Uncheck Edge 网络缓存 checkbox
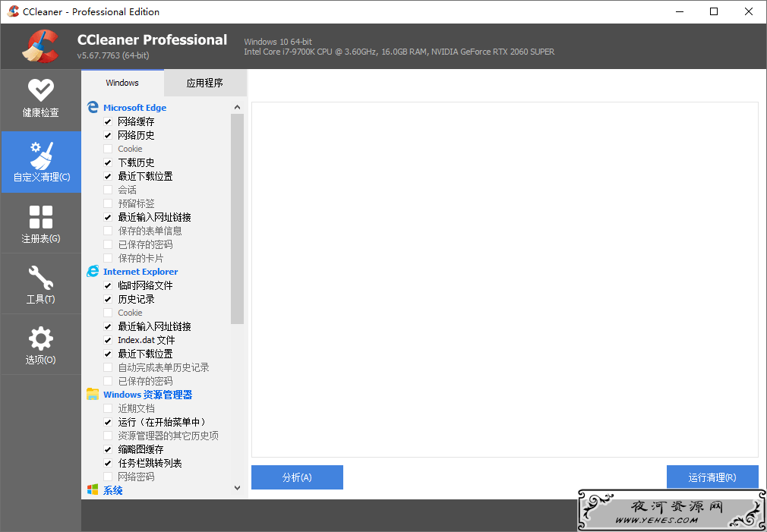This screenshot has width=767, height=532. [108, 121]
